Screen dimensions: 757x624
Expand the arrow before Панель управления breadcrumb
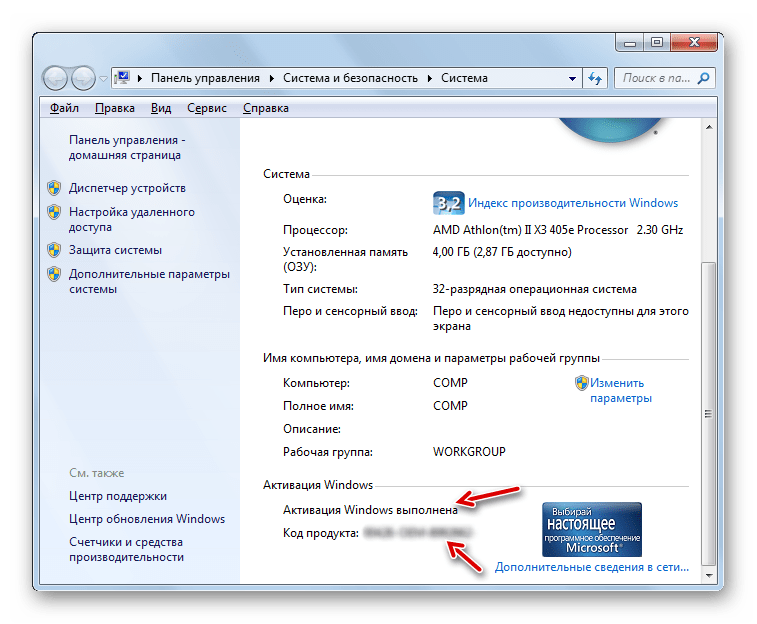[x=140, y=78]
